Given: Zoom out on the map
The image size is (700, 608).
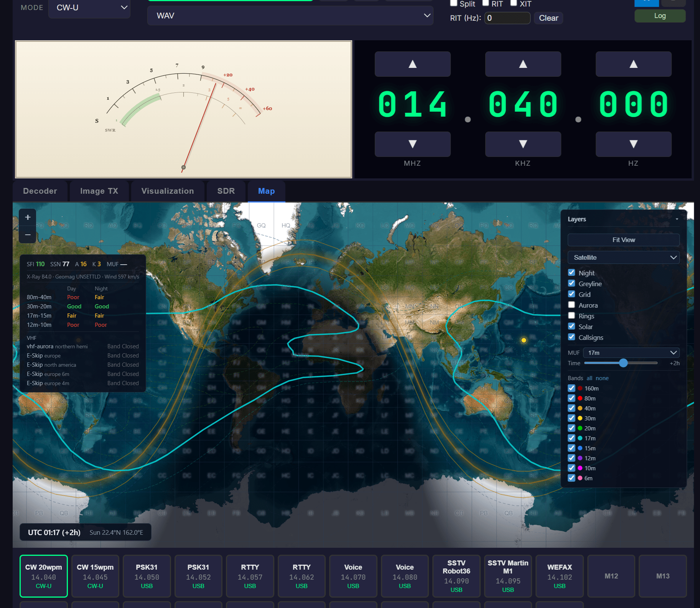Looking at the screenshot, I should (x=28, y=234).
